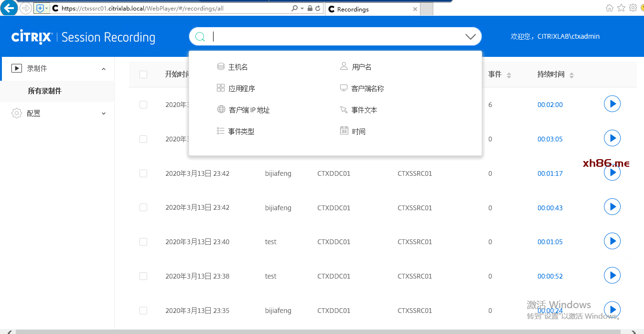The image size is (644, 334).
Task: Click the search magnifier icon in search bar
Action: 200,37
